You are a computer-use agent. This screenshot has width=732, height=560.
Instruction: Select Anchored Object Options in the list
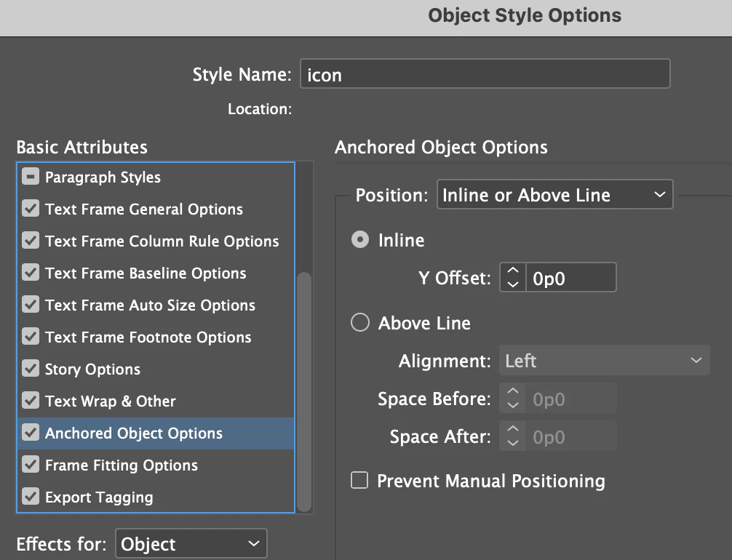coord(134,433)
